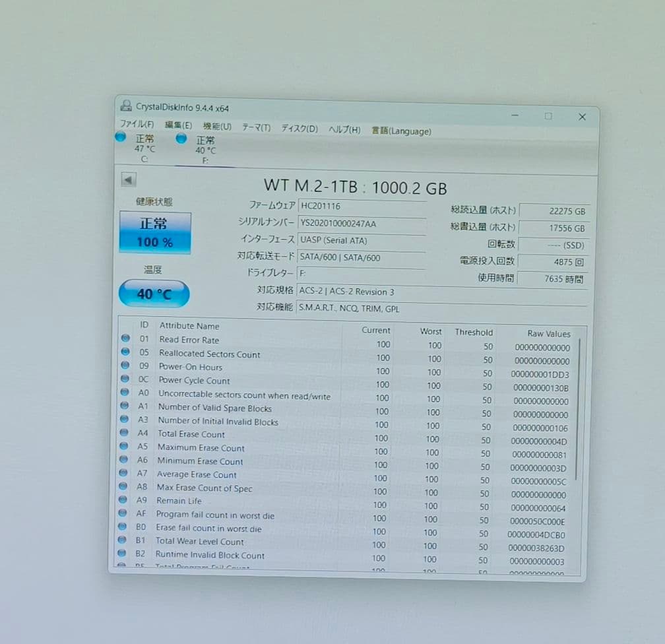This screenshot has height=644, width=665.
Task: Click status dot for Maximum Erase Count
Action: pos(124,446)
